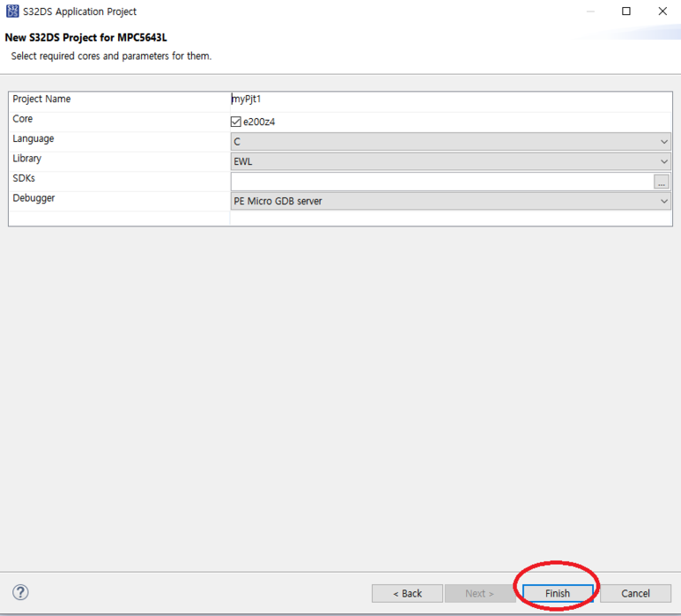This screenshot has width=681, height=616.
Task: Select the Library row label
Action: pyautogui.click(x=27, y=159)
